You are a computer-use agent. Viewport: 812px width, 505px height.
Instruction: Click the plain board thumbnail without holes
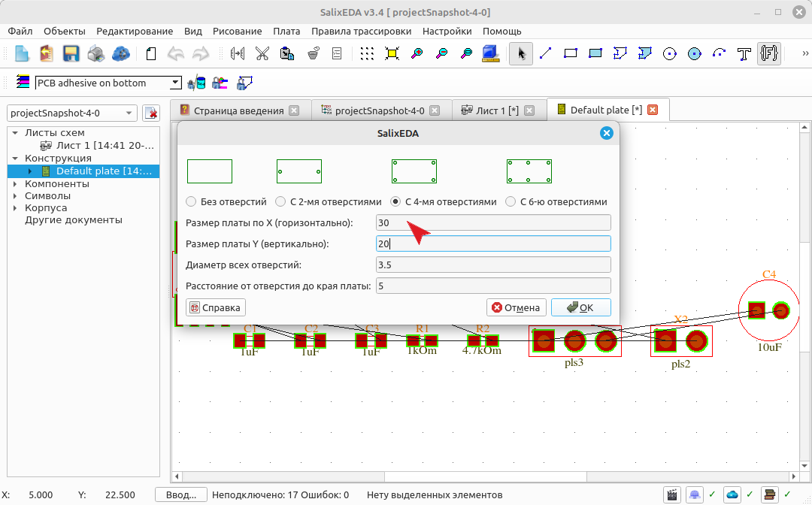click(210, 171)
